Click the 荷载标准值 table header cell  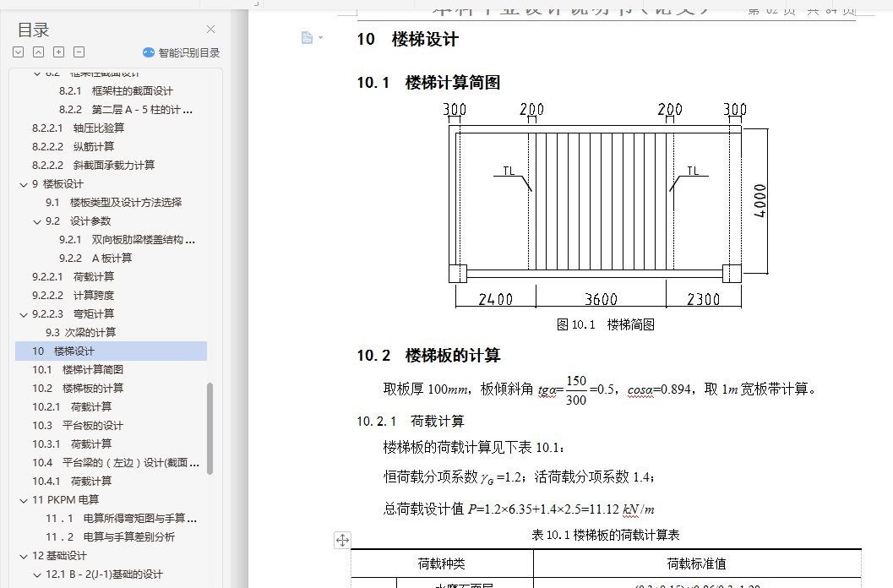[x=697, y=563]
